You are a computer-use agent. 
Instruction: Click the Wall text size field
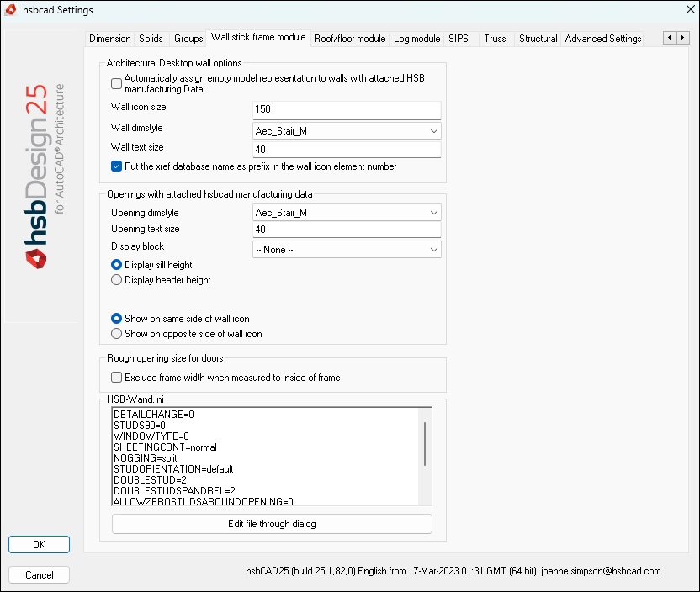(x=347, y=150)
